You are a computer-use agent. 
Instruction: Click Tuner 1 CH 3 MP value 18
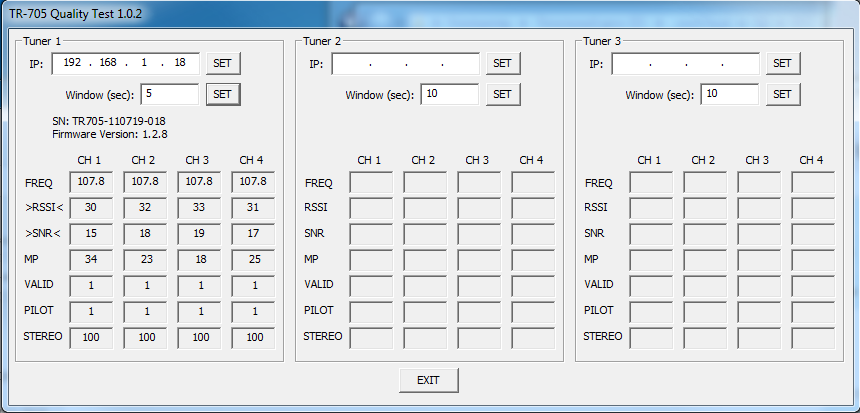[x=199, y=259]
